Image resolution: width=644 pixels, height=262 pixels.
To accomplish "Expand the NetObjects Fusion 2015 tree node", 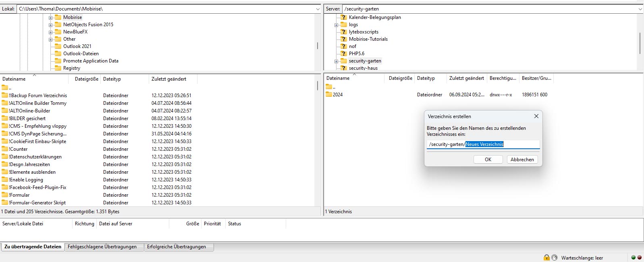I will point(51,25).
